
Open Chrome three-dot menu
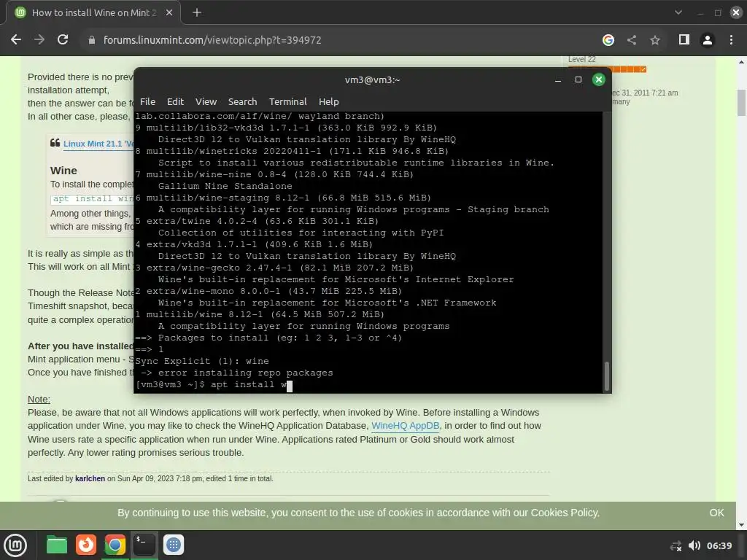[731, 40]
